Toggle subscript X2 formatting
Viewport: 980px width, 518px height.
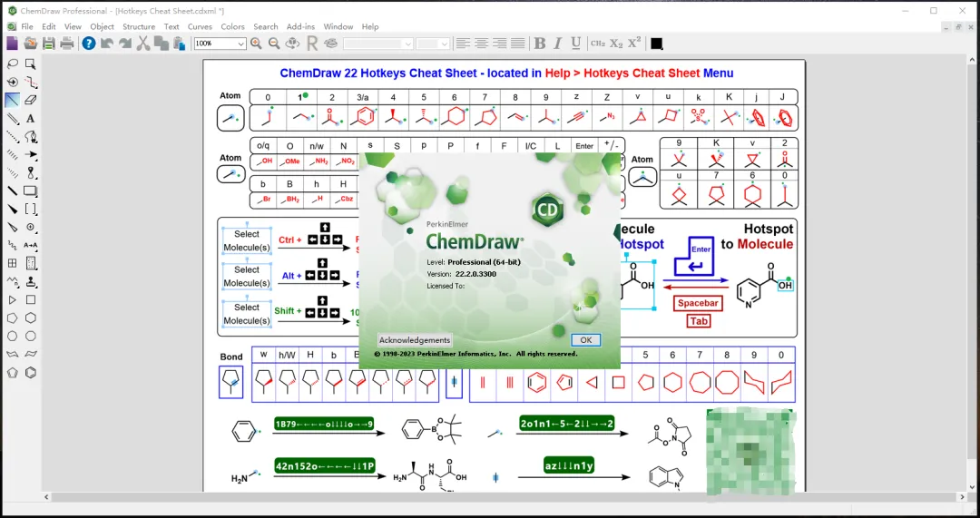pyautogui.click(x=616, y=44)
